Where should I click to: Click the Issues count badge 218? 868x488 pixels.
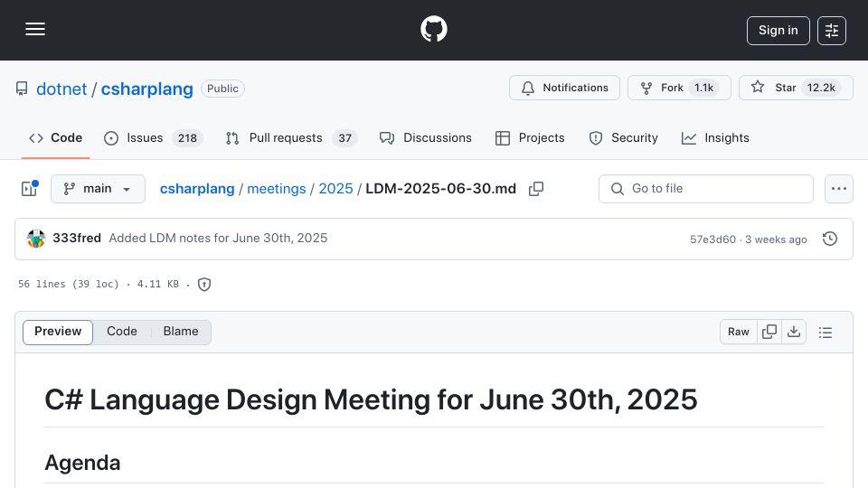187,138
